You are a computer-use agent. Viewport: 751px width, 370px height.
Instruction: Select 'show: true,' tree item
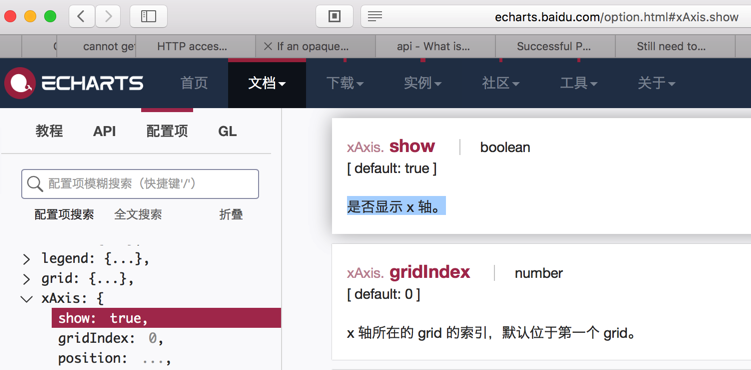[166, 318]
